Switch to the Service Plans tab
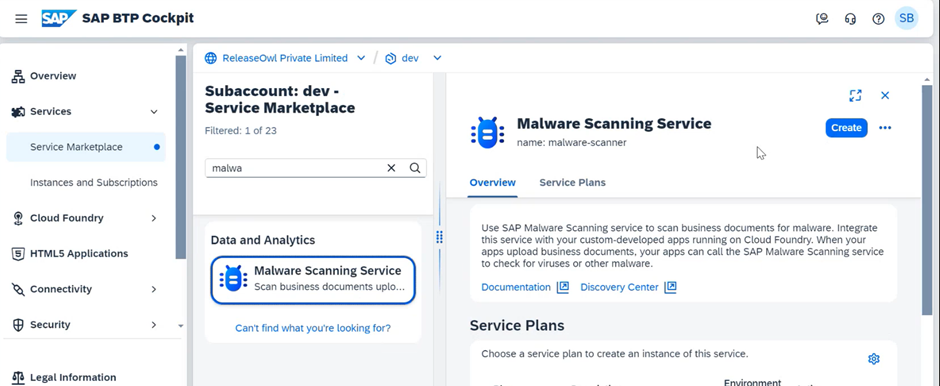 572,183
